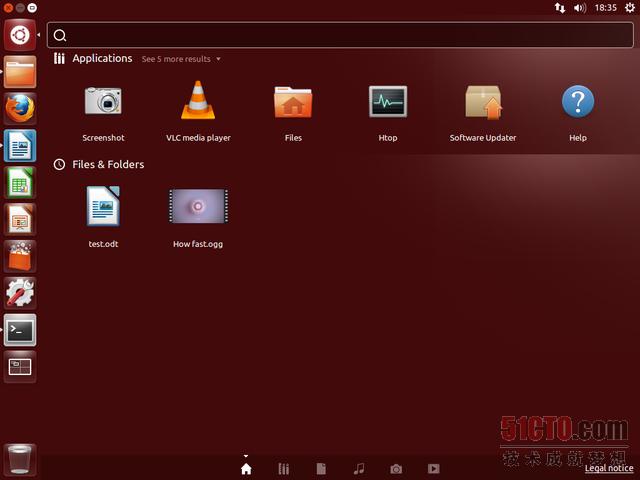
Task: Open LibreOffice Impress from the launcher
Action: (x=20, y=220)
